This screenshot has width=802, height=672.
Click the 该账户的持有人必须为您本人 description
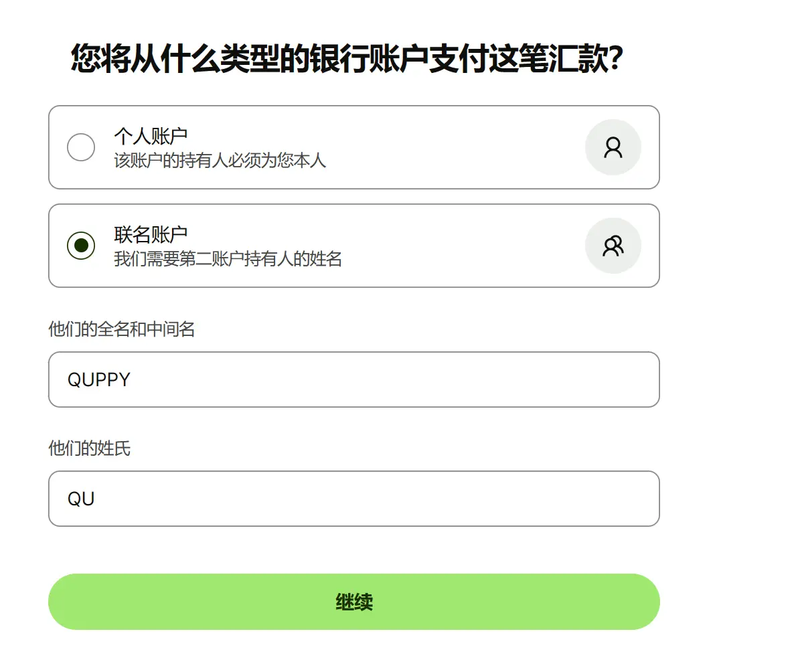click(x=220, y=161)
